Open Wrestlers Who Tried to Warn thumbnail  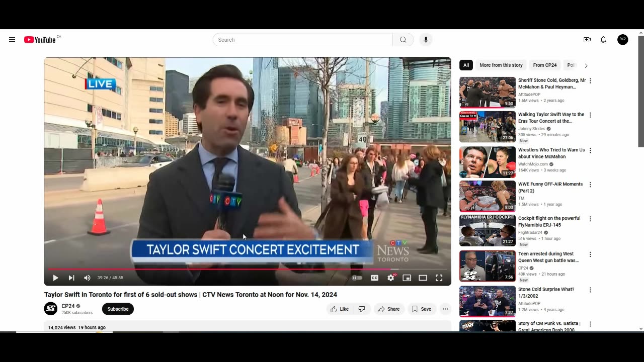(x=488, y=162)
